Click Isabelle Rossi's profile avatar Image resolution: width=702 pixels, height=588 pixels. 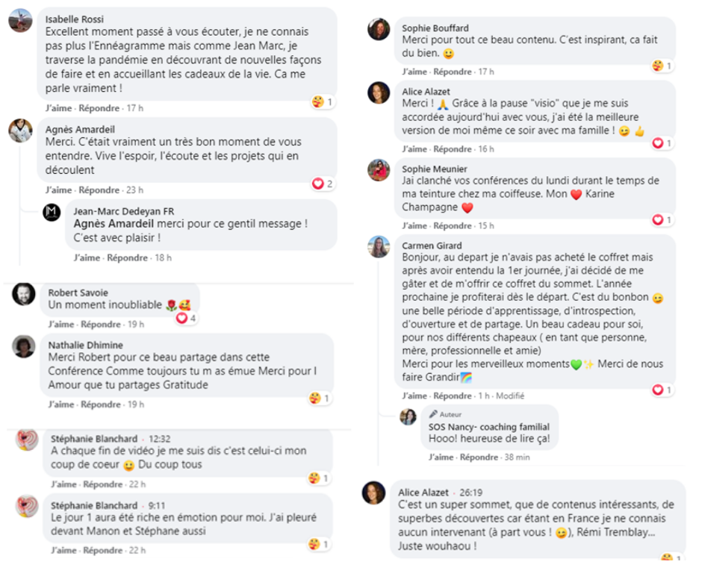tap(19, 21)
